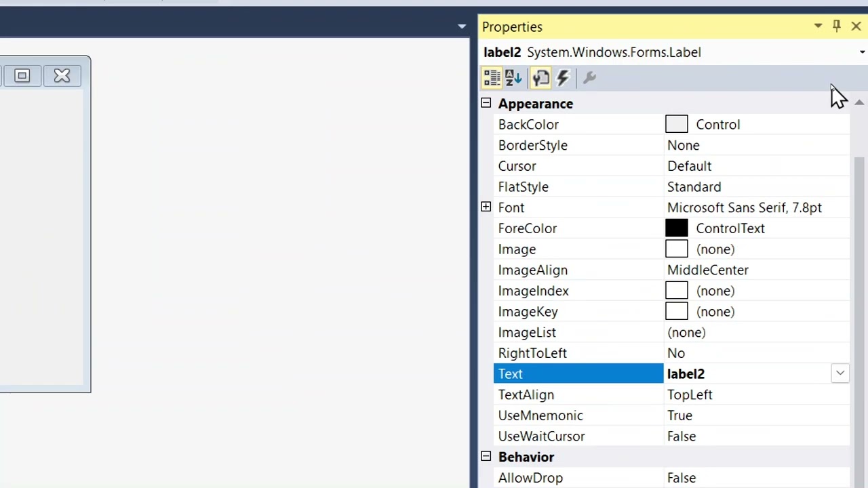Click the form designer's maximize button
Viewport: 868px width, 488px height.
[22, 76]
